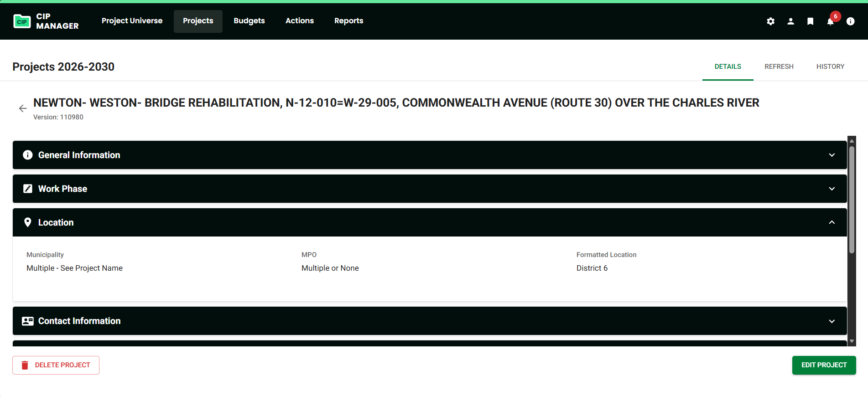Screen dimensions: 868x396
Task: Switch to the Refresh tab
Action: [779, 67]
